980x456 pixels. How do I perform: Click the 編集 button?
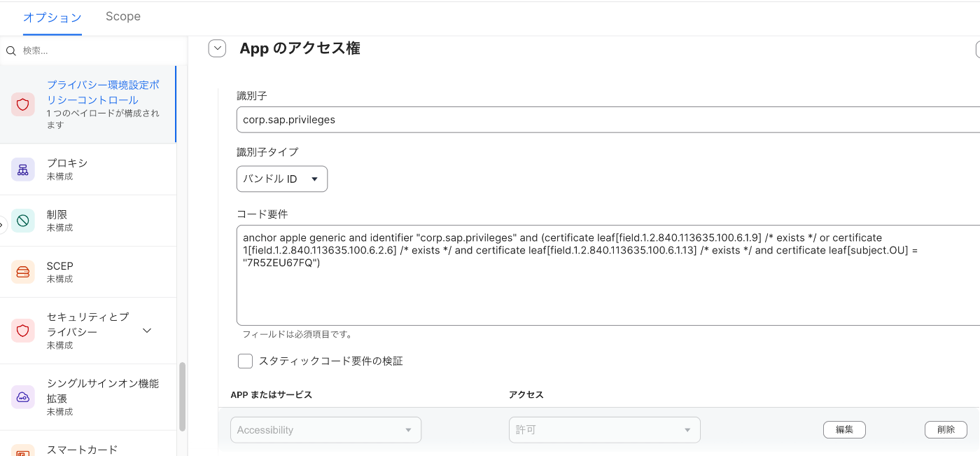(x=844, y=429)
